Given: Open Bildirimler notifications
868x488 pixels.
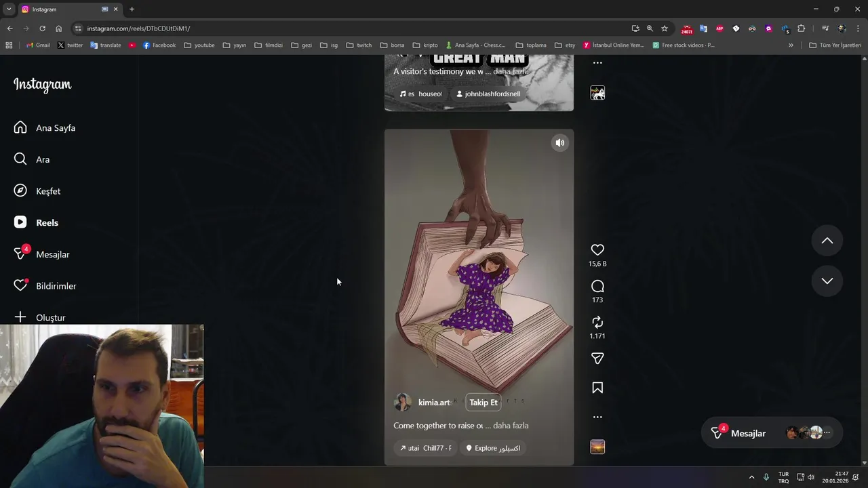Looking at the screenshot, I should pos(45,286).
